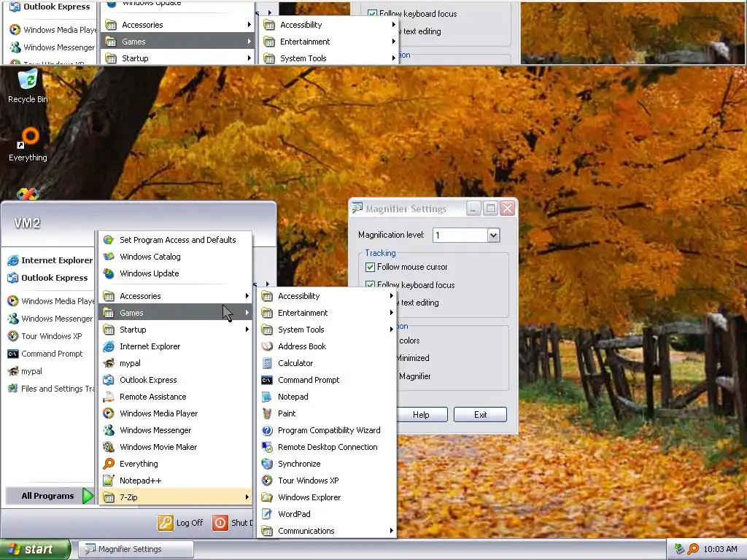Open Tour Windows XP in Accessories submenu
Image resolution: width=747 pixels, height=560 pixels.
pyautogui.click(x=327, y=481)
